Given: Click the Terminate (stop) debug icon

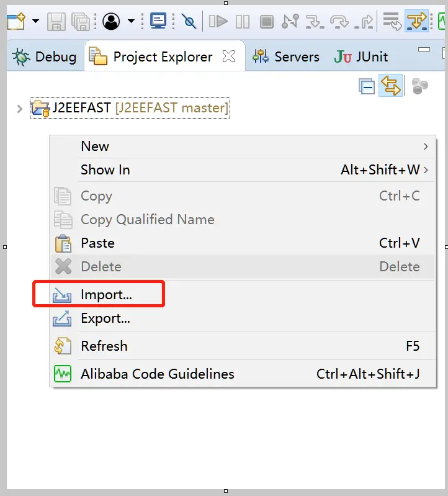Looking at the screenshot, I should [266, 22].
